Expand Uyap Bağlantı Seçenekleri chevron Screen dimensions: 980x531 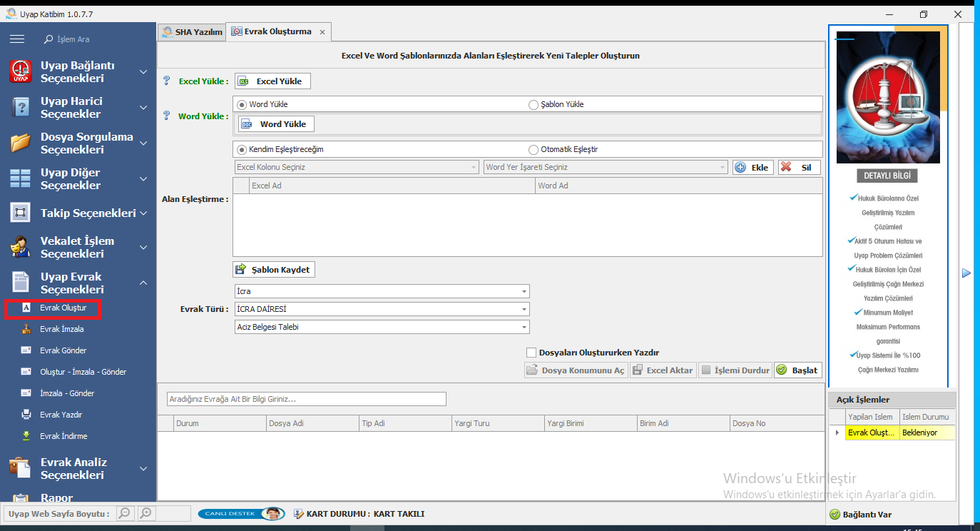(143, 72)
